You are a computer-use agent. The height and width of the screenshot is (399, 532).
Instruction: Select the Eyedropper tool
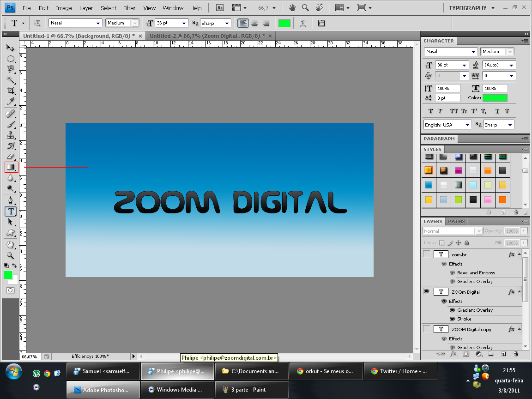(11, 101)
